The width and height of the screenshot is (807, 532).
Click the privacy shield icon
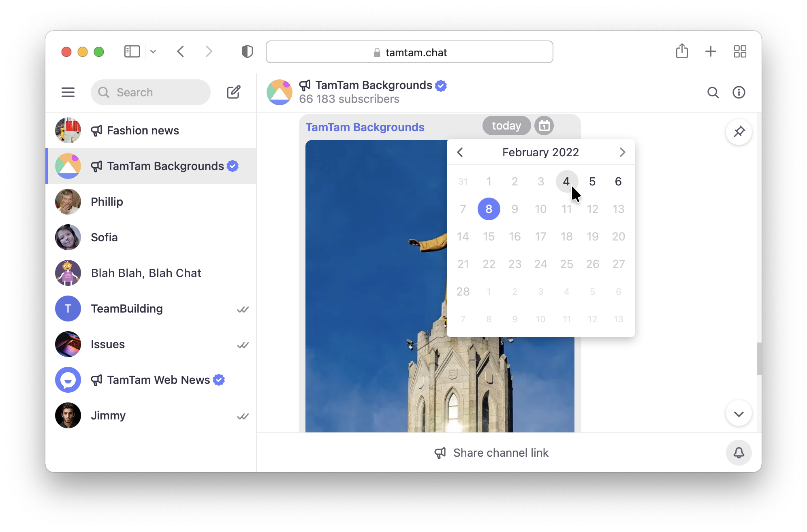pyautogui.click(x=247, y=51)
